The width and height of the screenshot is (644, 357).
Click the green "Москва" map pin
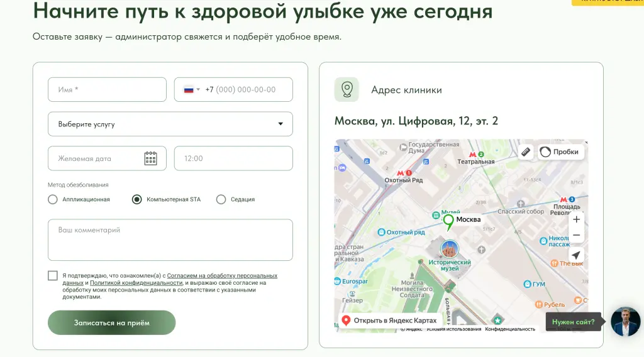[448, 222]
